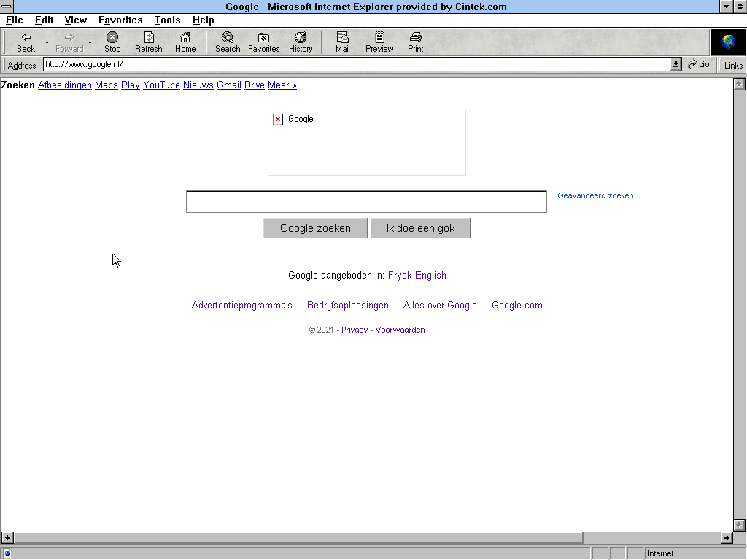
Task: Click the Back toolbar icon
Action: pyautogui.click(x=26, y=42)
